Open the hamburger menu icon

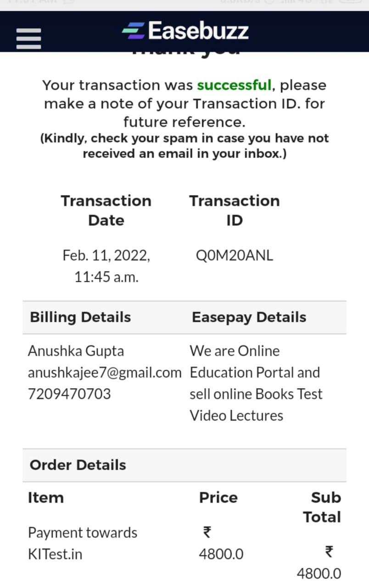[28, 38]
